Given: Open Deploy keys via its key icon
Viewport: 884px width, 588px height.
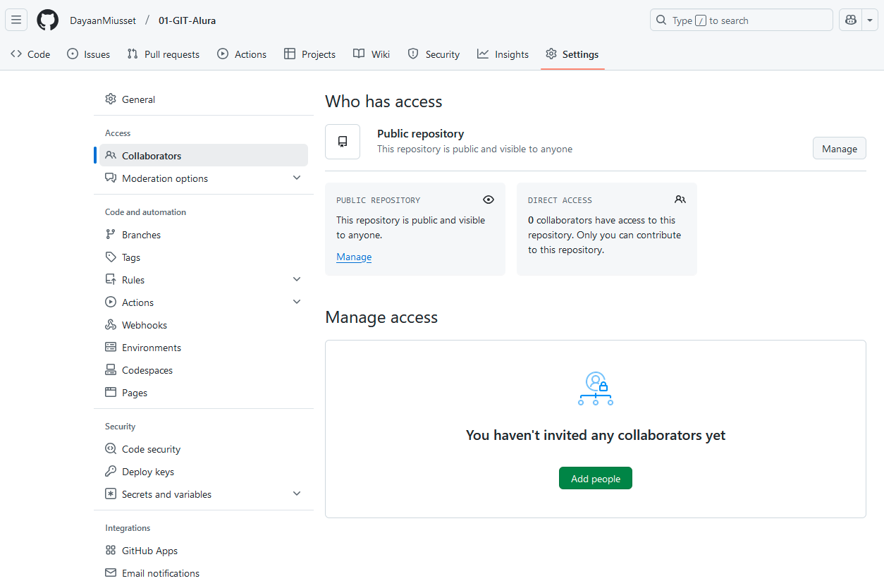Looking at the screenshot, I should tap(111, 472).
